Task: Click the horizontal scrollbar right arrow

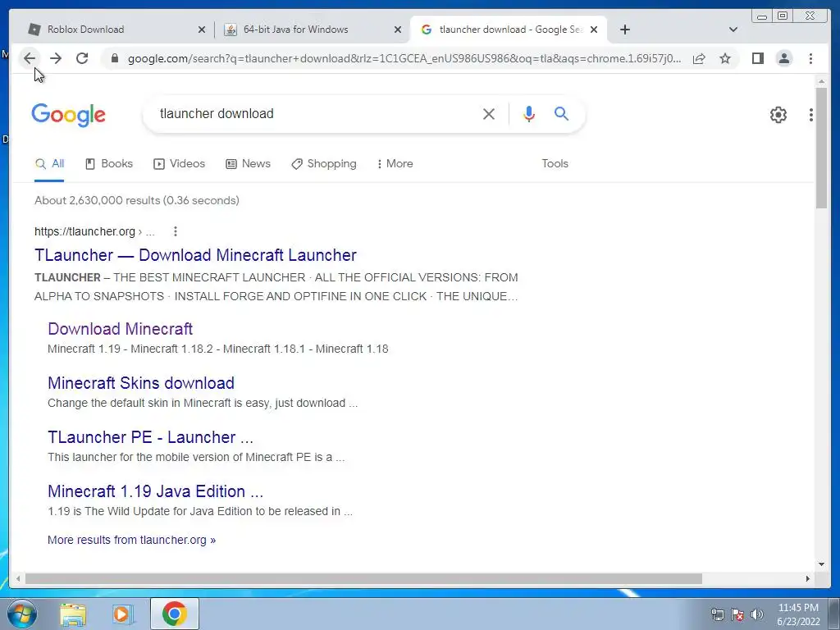Action: click(x=808, y=578)
